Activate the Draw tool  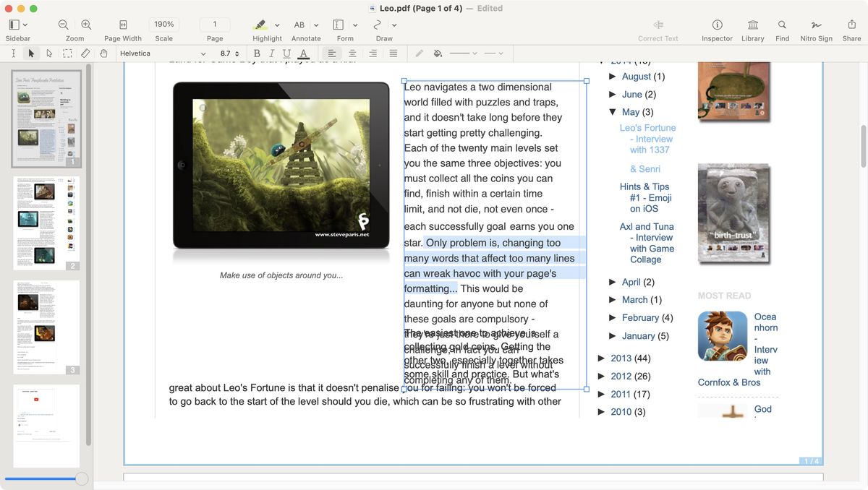coord(379,24)
